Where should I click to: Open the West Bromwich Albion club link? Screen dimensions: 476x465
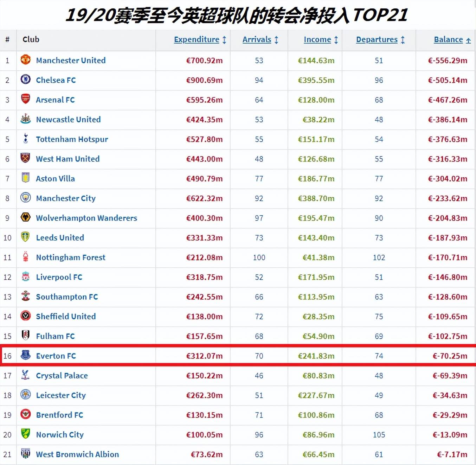77,454
